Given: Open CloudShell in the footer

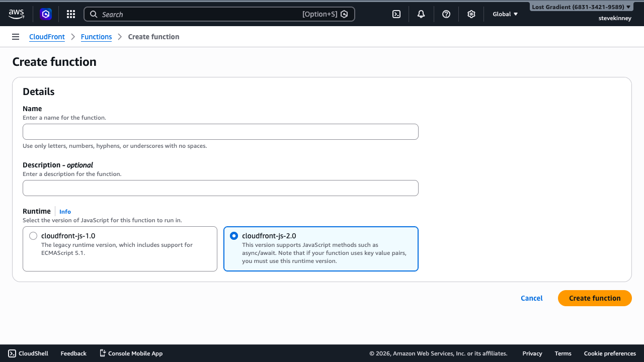Looking at the screenshot, I should 28,353.
